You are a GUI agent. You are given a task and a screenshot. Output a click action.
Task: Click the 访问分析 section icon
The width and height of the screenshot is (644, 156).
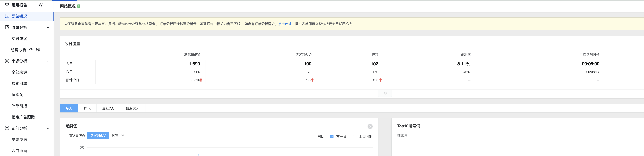[x=7, y=128]
